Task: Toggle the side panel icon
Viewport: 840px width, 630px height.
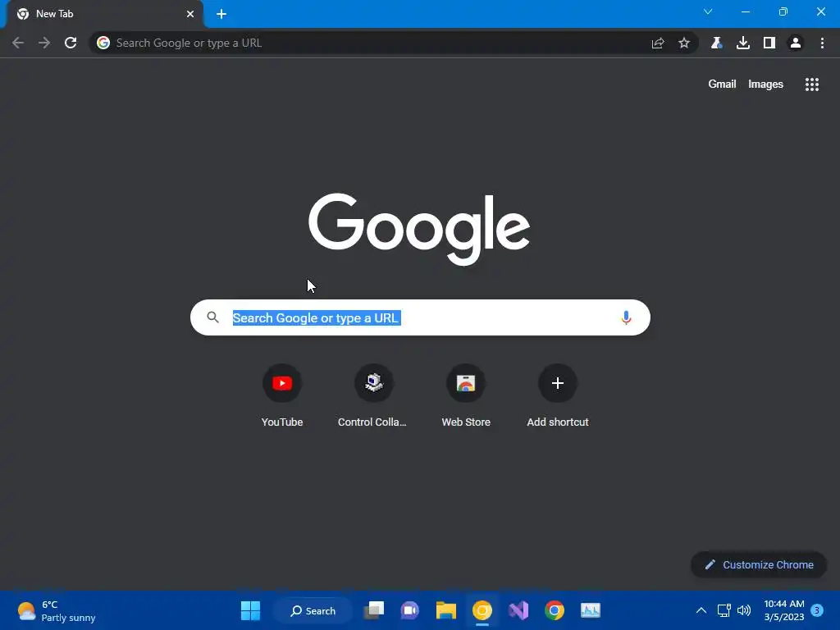Action: tap(769, 43)
